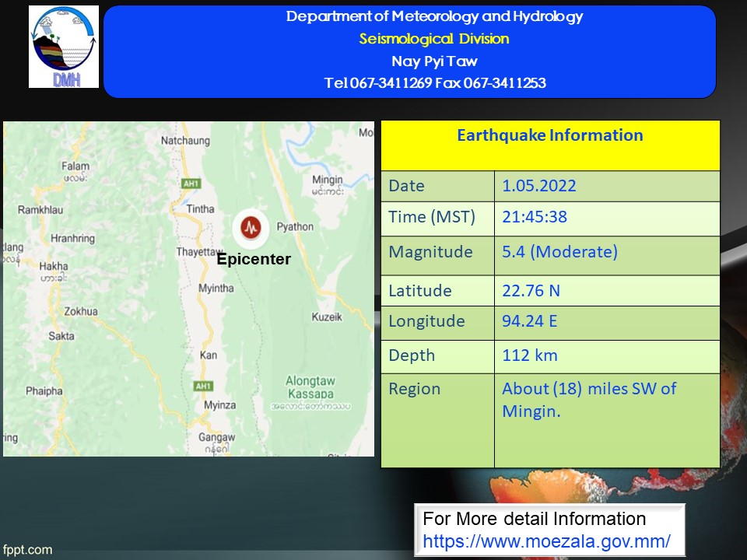Click the 'Nay Pyi Taw' text

pos(434,61)
